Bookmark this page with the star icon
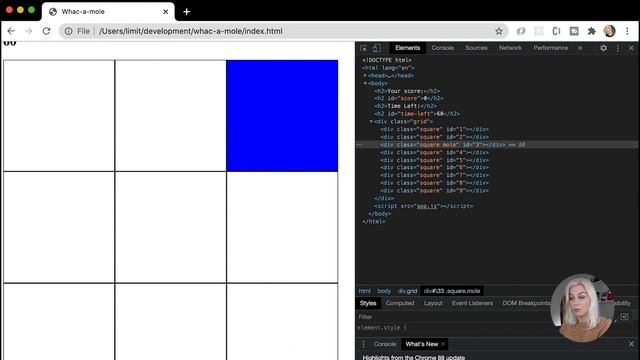 pos(499,31)
